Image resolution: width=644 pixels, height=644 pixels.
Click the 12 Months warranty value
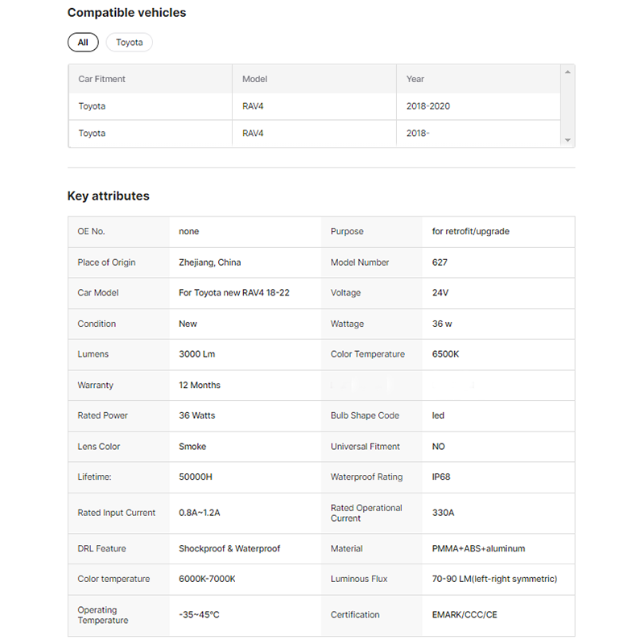(x=199, y=385)
